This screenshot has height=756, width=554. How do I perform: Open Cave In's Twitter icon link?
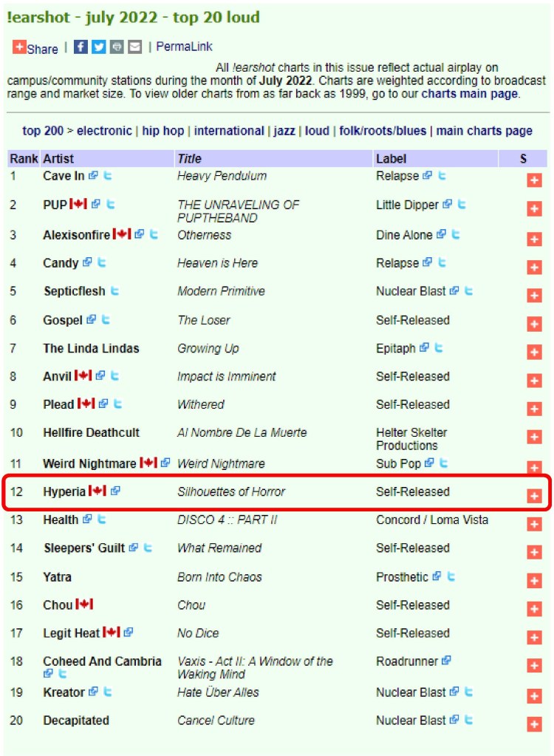coord(108,176)
